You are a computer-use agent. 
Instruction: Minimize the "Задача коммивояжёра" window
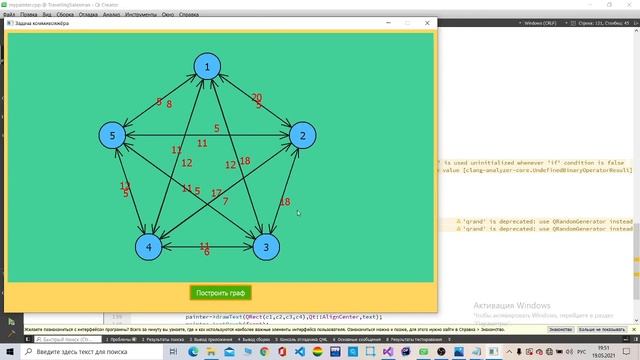click(x=388, y=23)
